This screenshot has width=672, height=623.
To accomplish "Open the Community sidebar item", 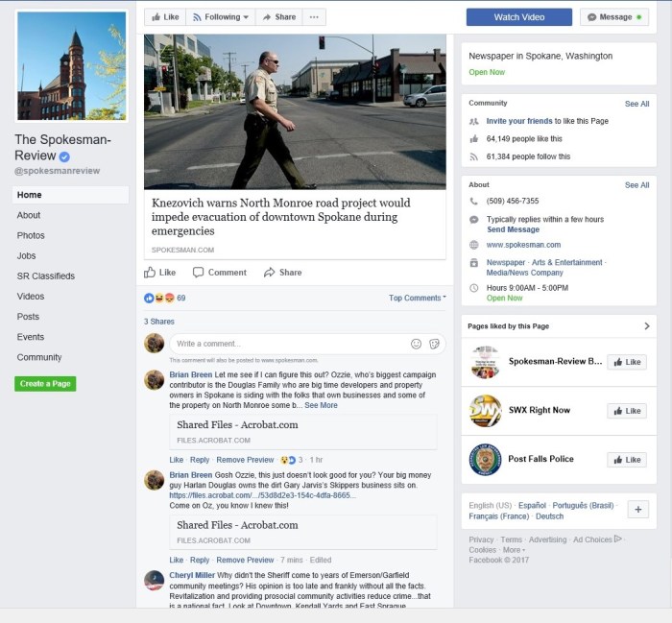I will pos(39,357).
